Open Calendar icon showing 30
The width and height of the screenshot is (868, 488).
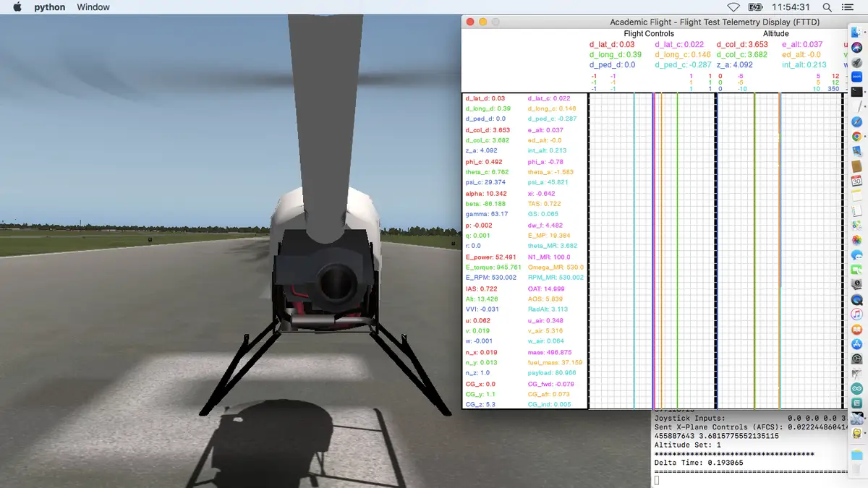pos(856,181)
